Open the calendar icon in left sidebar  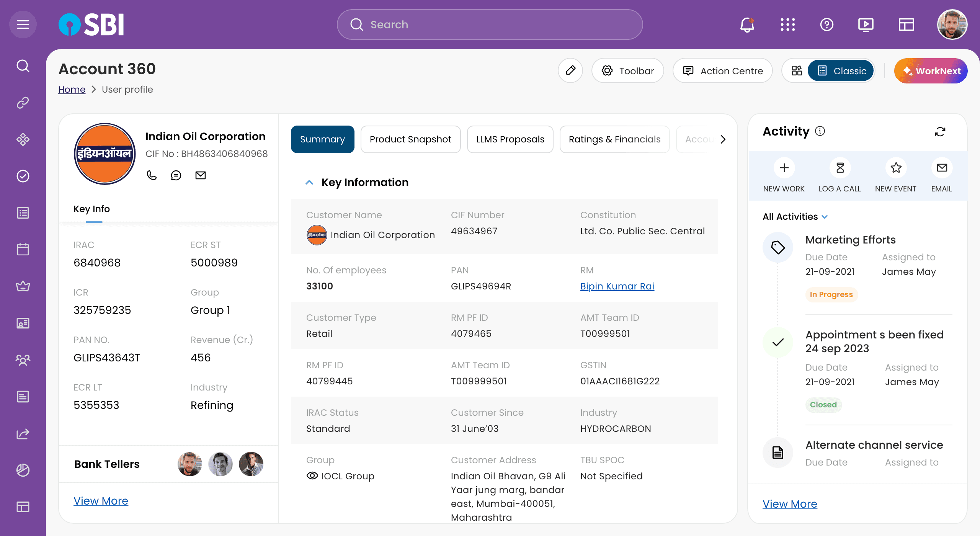[23, 250]
